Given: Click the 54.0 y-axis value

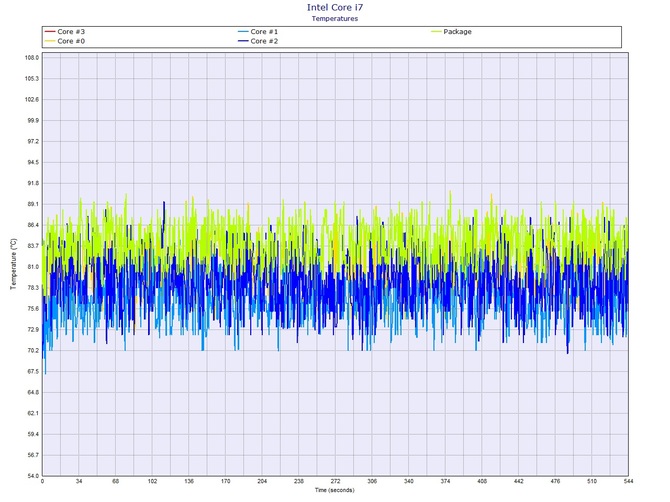Looking at the screenshot, I should click(33, 476).
